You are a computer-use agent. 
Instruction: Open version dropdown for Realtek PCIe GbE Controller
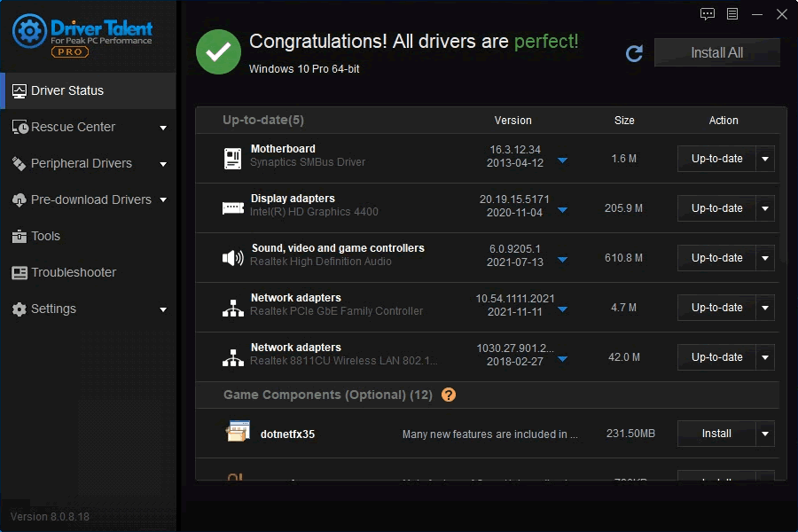pos(562,309)
